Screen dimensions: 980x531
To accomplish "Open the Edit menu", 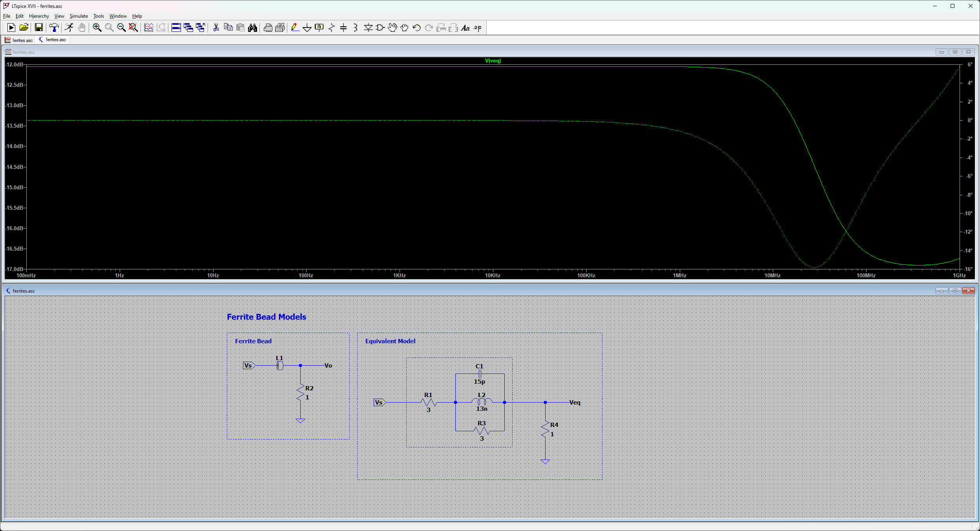I will point(20,16).
